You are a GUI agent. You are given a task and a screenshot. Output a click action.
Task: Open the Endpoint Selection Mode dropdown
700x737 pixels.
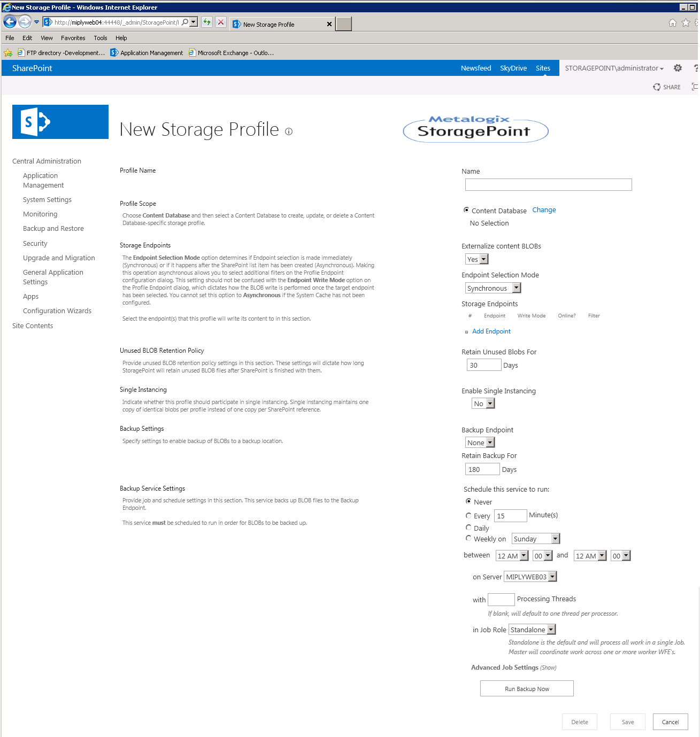click(493, 288)
